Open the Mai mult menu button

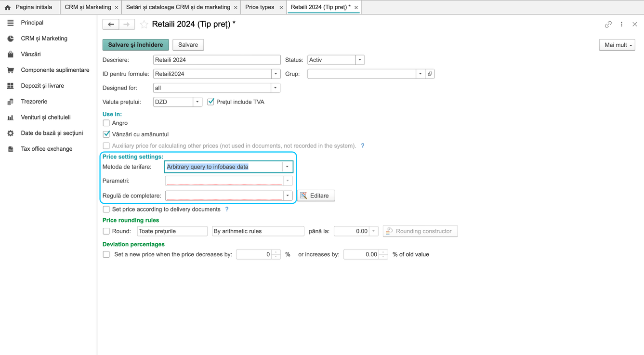(x=618, y=45)
